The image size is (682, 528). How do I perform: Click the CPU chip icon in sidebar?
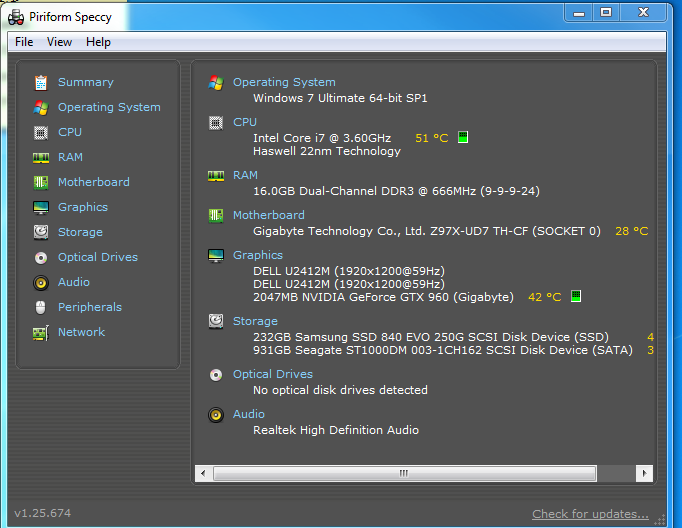click(41, 132)
